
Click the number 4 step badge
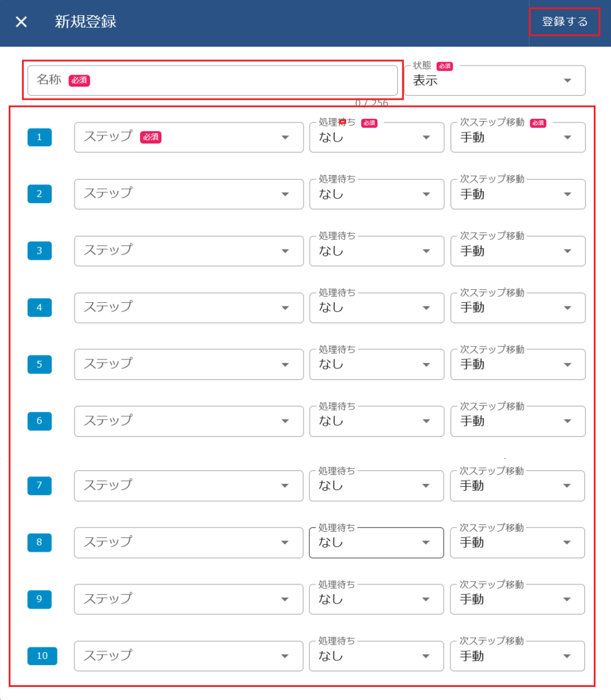click(x=40, y=308)
